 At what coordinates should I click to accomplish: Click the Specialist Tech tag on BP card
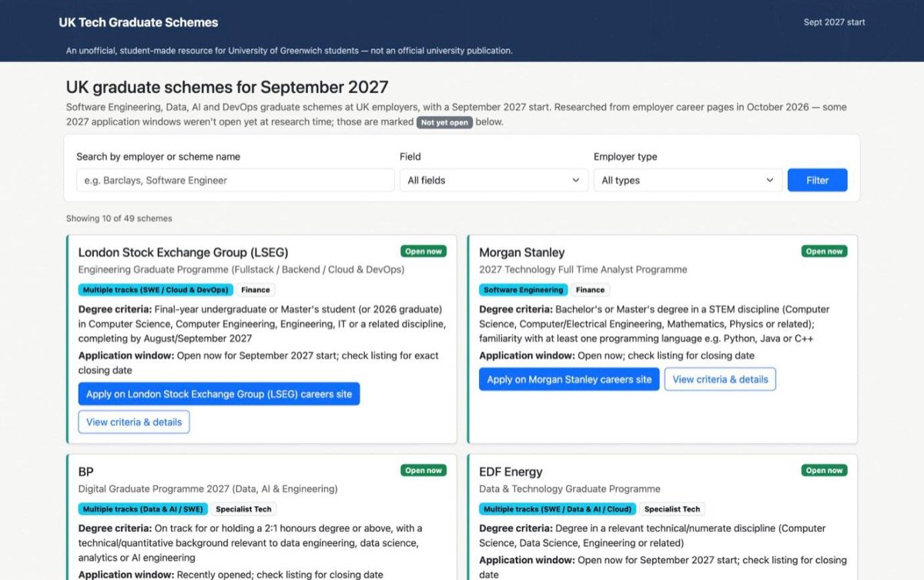pos(243,509)
